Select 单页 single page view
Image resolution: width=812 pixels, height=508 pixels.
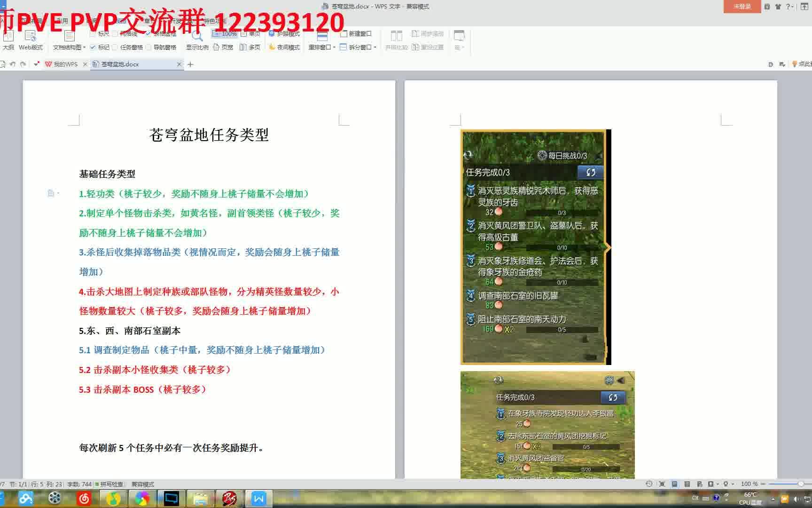250,34
